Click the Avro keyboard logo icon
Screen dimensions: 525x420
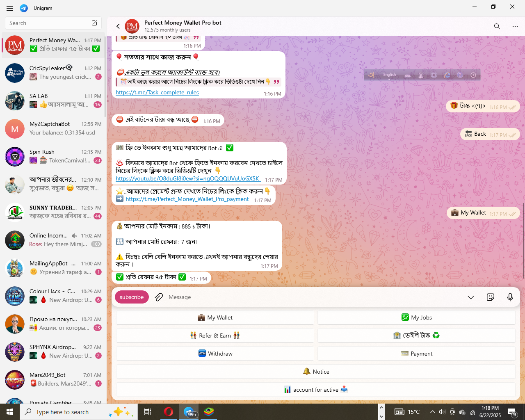pos(371,75)
